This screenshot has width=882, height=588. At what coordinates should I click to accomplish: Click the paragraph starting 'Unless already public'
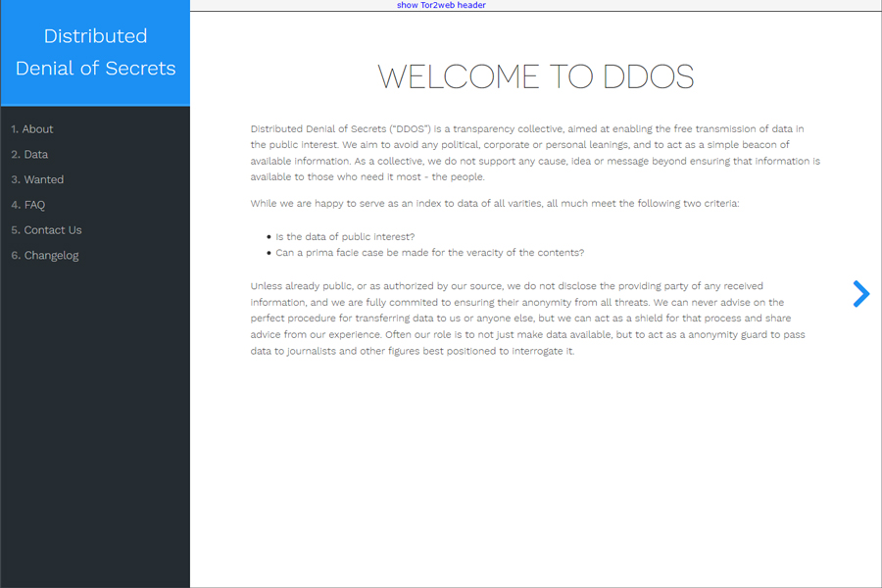click(529, 318)
